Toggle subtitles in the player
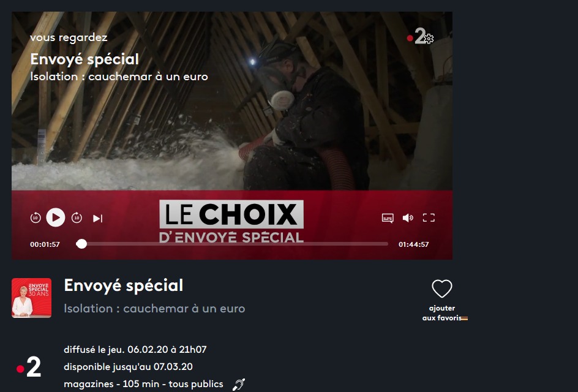Viewport: 578px width, 392px height. click(x=388, y=218)
